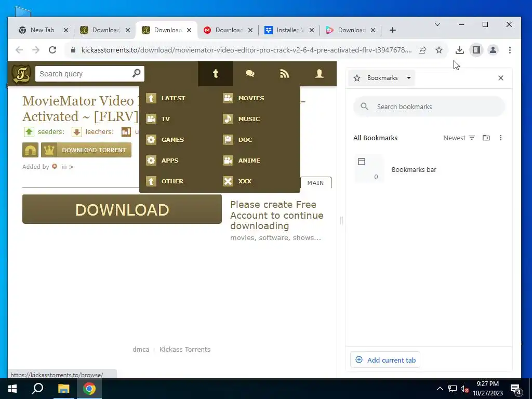Click the magnet link icon button

pyautogui.click(x=30, y=150)
